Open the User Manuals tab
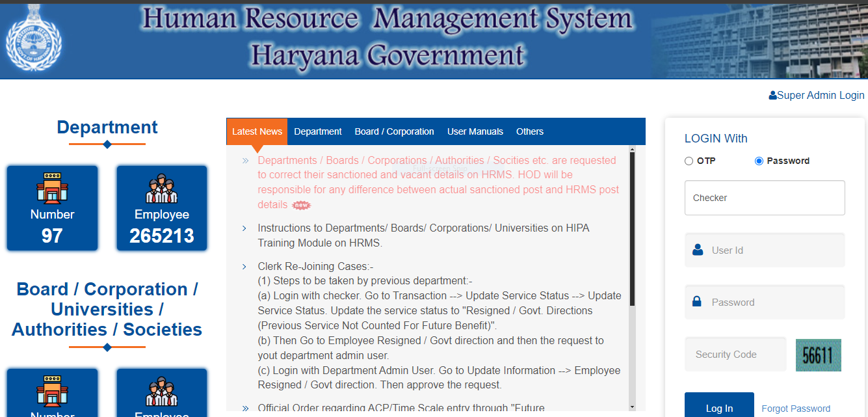Image resolution: width=868 pixels, height=417 pixels. [475, 131]
